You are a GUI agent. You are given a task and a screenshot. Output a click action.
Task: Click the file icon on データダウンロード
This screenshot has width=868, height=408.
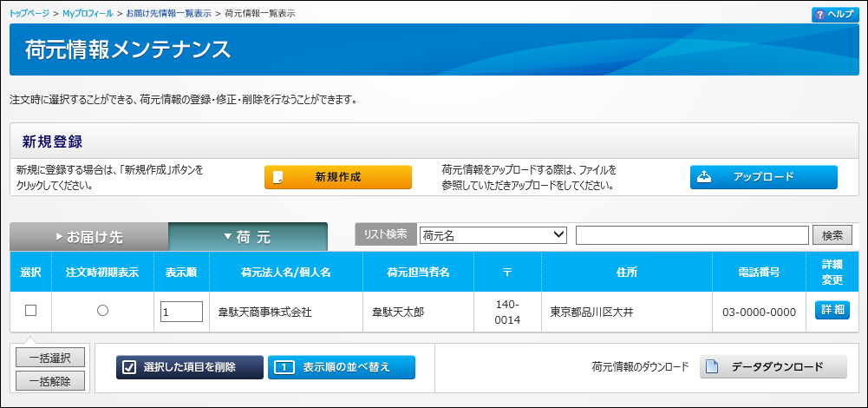(x=712, y=367)
